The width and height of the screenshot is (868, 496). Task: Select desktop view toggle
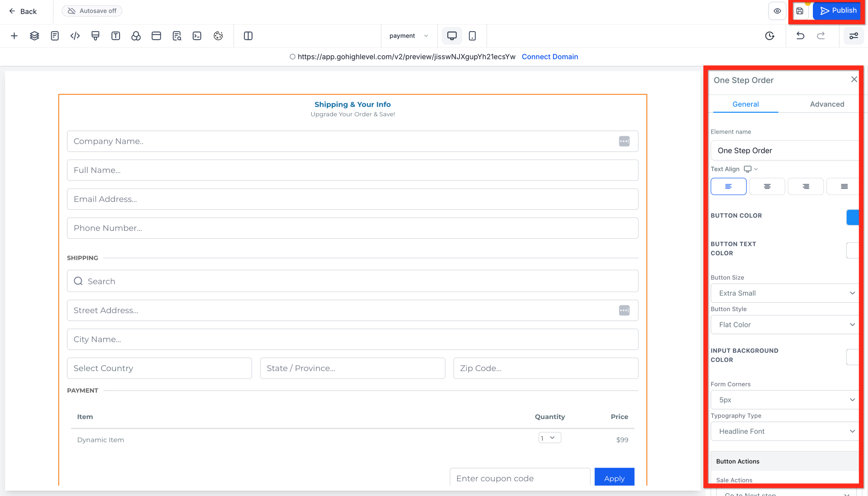tap(452, 36)
